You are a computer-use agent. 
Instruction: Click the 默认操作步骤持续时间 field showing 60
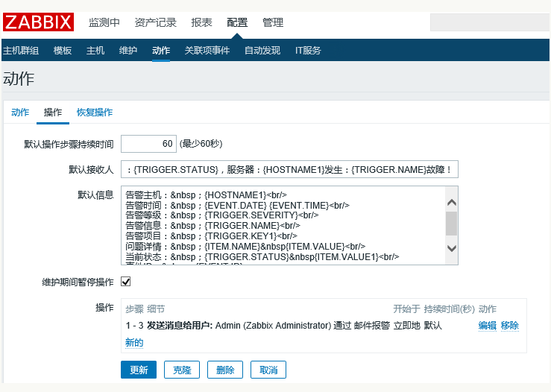[x=148, y=144]
